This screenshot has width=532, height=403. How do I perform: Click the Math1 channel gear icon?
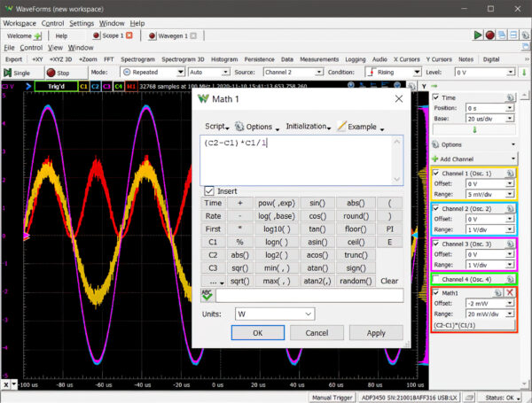(x=498, y=292)
